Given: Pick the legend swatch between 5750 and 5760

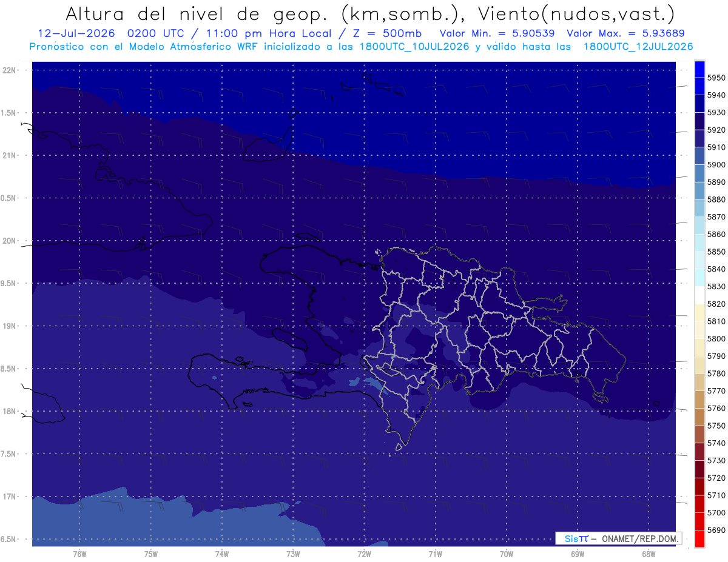Looking at the screenshot, I should pyautogui.click(x=699, y=416).
